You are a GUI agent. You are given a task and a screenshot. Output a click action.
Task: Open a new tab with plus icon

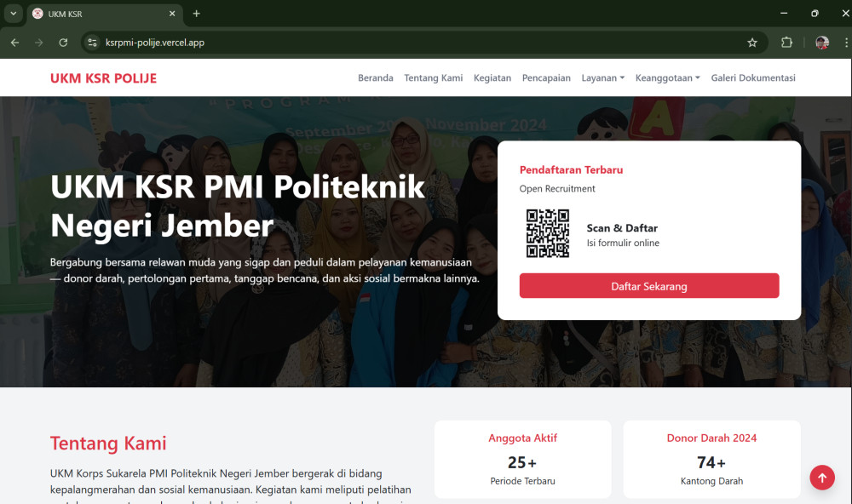(x=196, y=14)
